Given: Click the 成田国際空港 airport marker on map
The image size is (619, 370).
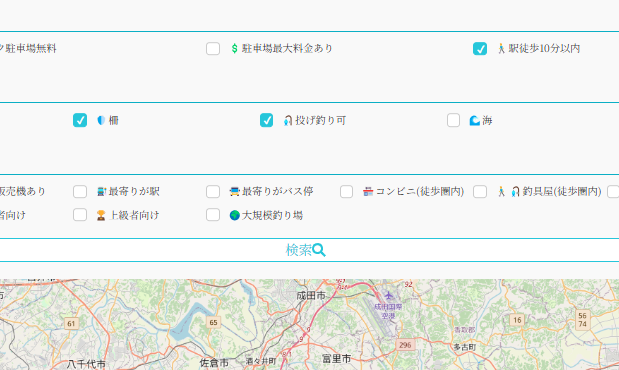Looking at the screenshot, I should point(388,295).
